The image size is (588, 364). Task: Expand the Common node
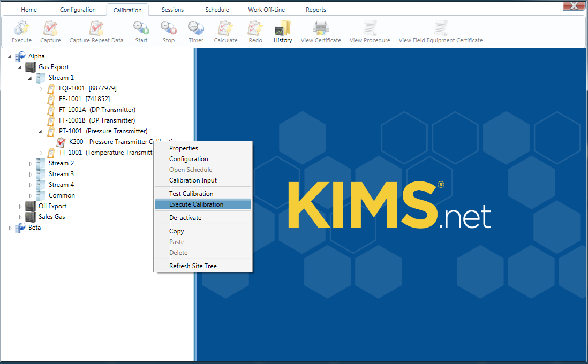tap(31, 196)
